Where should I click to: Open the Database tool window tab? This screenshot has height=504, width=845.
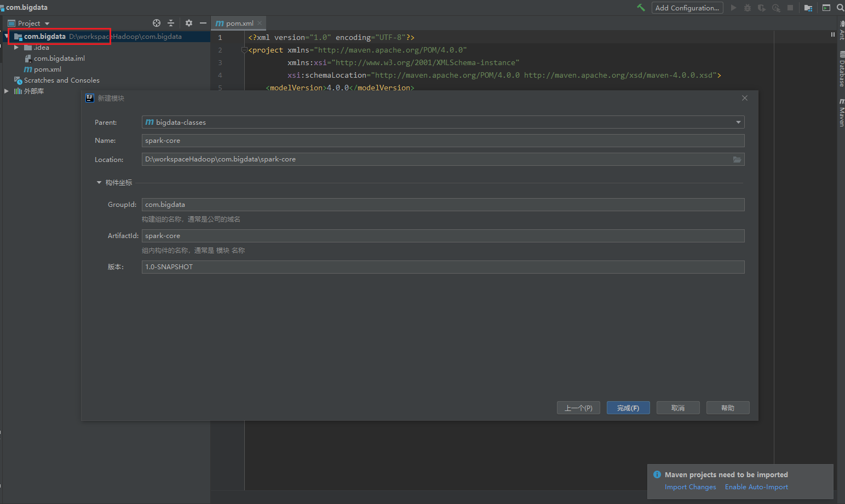842,69
